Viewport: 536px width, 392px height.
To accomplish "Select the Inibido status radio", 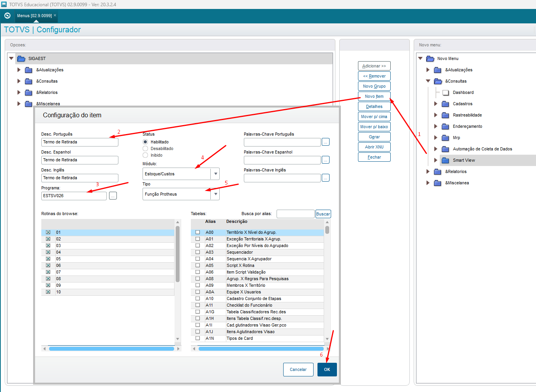I will tap(145, 155).
